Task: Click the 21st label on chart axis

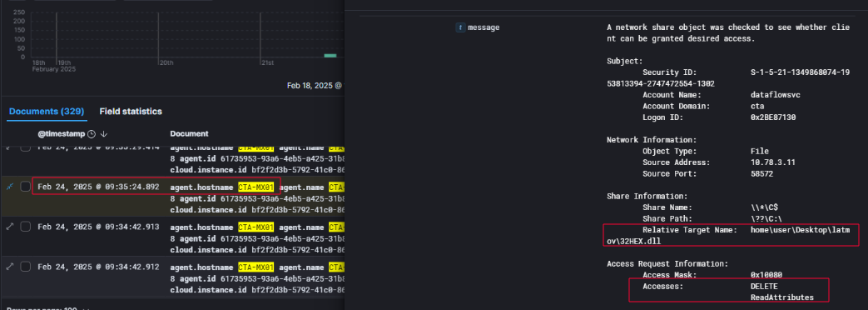Action: (267, 62)
